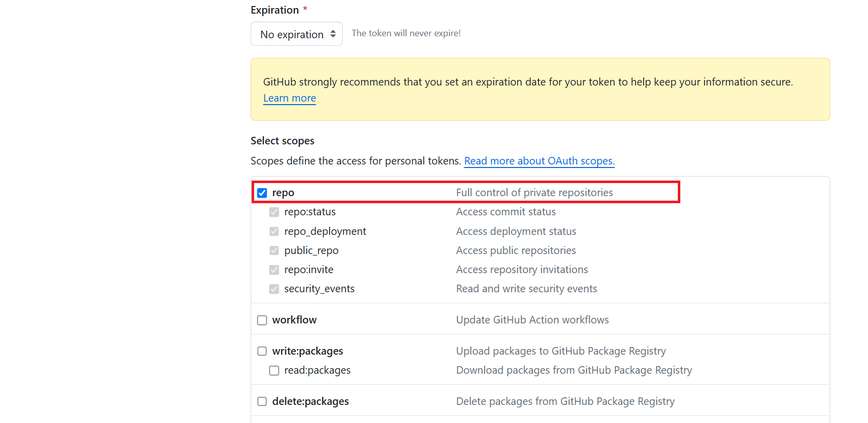
Task: Open the Learn more link
Action: 290,98
